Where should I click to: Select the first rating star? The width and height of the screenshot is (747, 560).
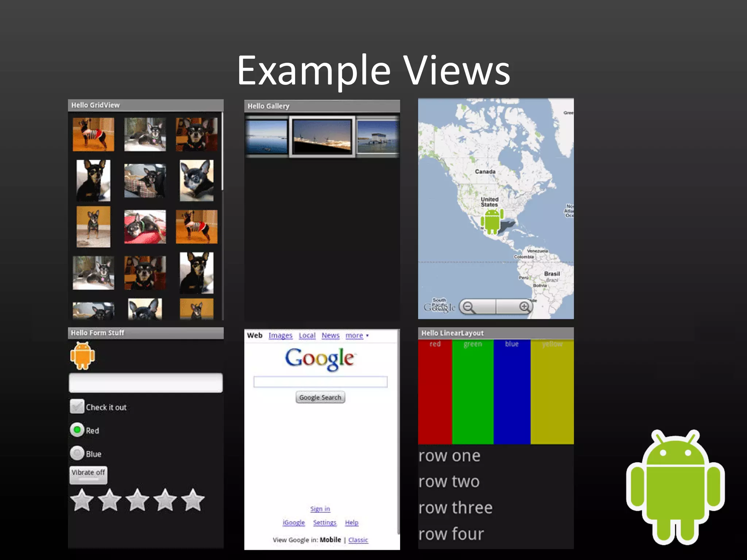(82, 500)
